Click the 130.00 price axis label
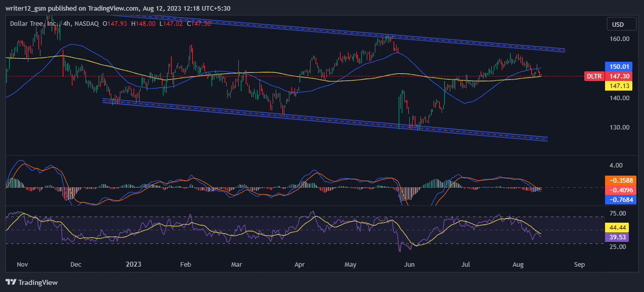The image size is (644, 292). click(619, 127)
